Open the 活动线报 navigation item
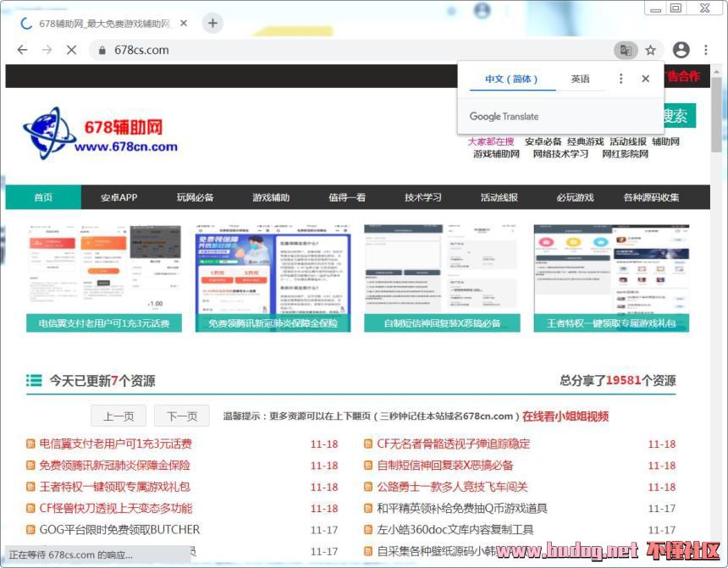728x568 pixels. 499,197
